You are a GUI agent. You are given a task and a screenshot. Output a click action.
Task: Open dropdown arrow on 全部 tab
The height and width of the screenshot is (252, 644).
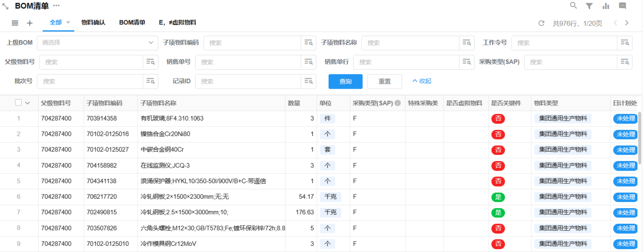68,23
